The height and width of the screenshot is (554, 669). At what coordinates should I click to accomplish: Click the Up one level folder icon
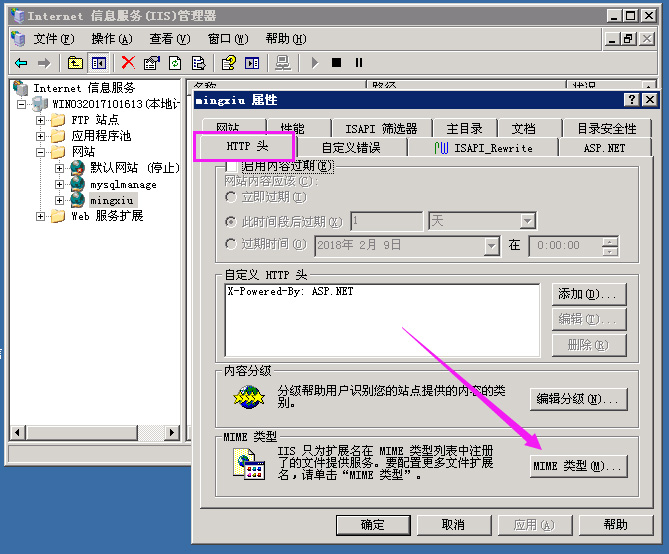[75, 63]
